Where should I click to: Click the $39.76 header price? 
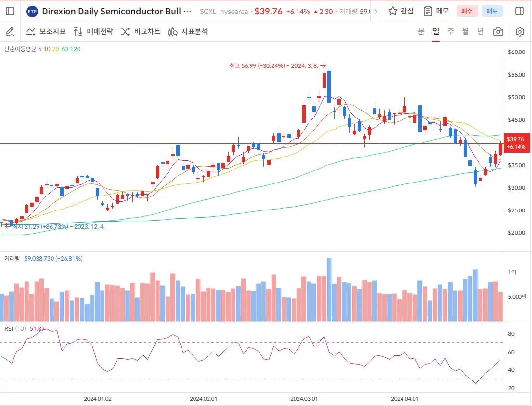point(268,11)
